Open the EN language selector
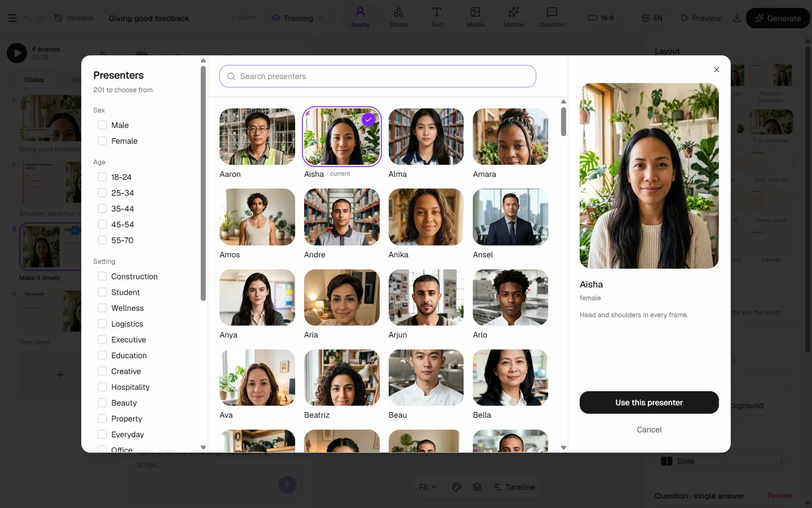The image size is (812, 508). [x=652, y=18]
